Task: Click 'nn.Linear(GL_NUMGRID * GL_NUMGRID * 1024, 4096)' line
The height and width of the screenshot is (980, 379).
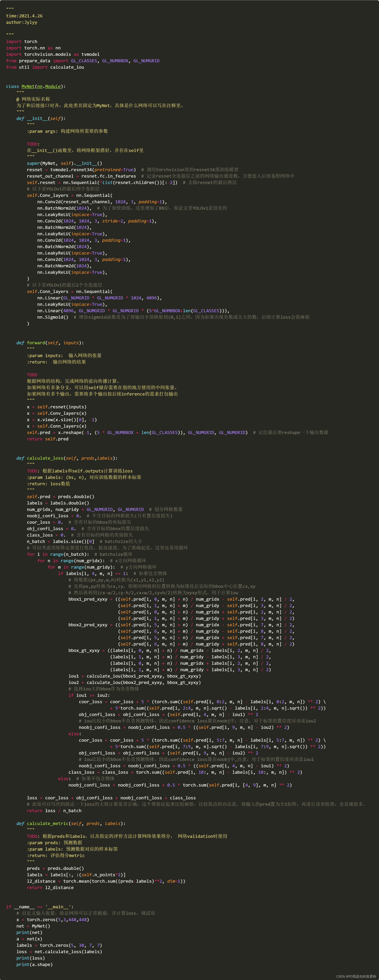Action: click(99, 298)
